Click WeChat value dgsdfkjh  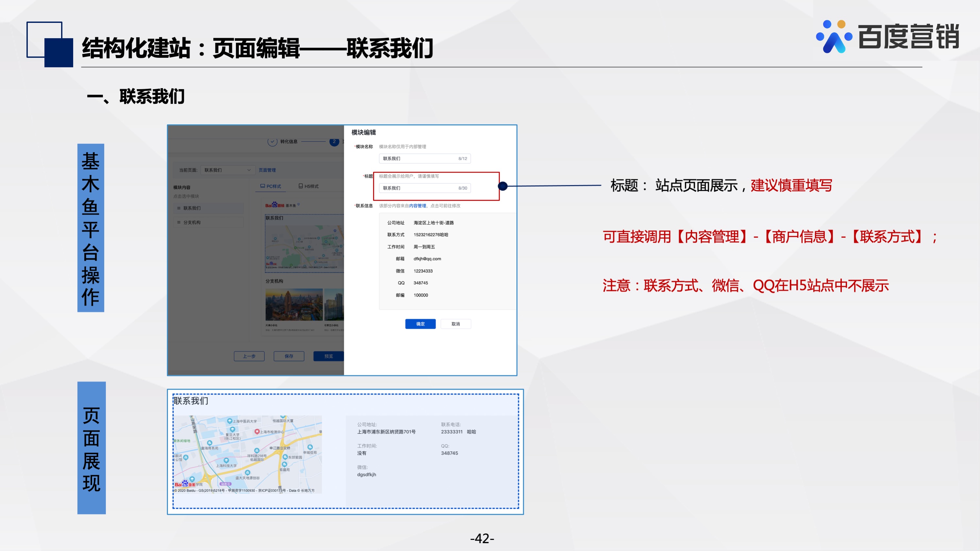(366, 474)
